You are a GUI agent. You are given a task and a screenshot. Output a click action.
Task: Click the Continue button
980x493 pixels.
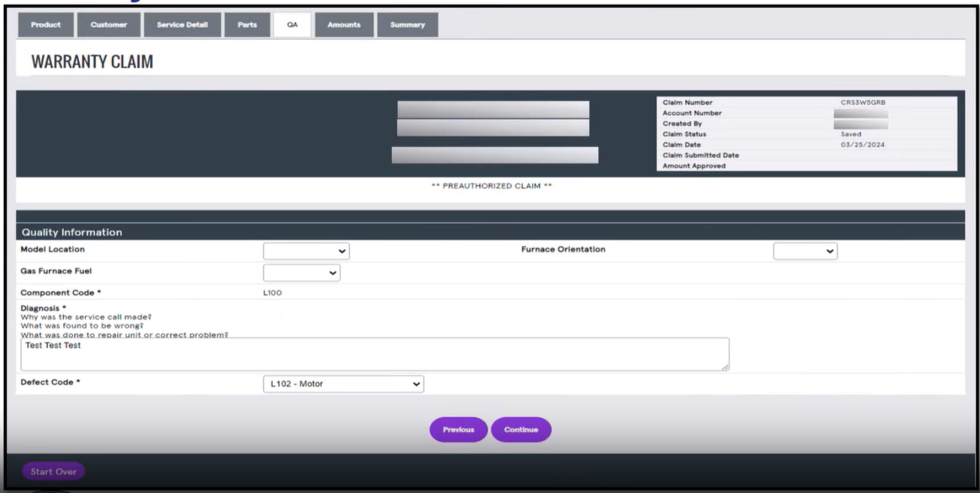click(x=521, y=429)
